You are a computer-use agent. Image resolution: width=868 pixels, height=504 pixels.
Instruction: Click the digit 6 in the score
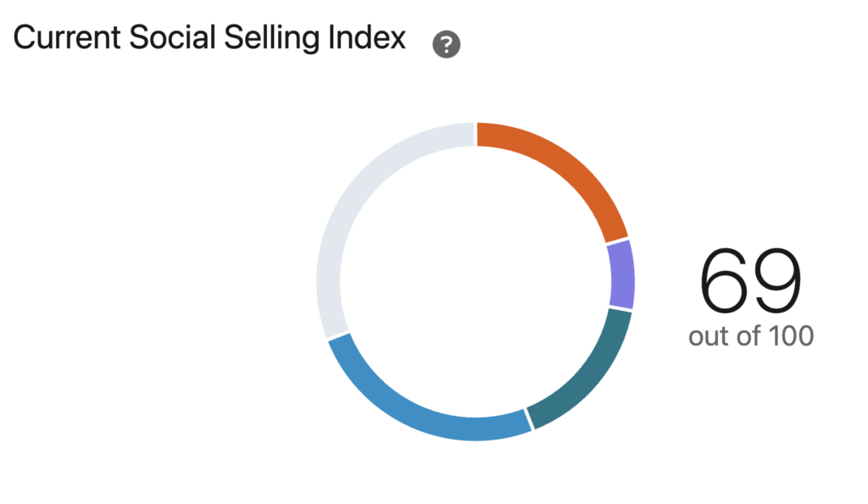pyautogui.click(x=724, y=282)
